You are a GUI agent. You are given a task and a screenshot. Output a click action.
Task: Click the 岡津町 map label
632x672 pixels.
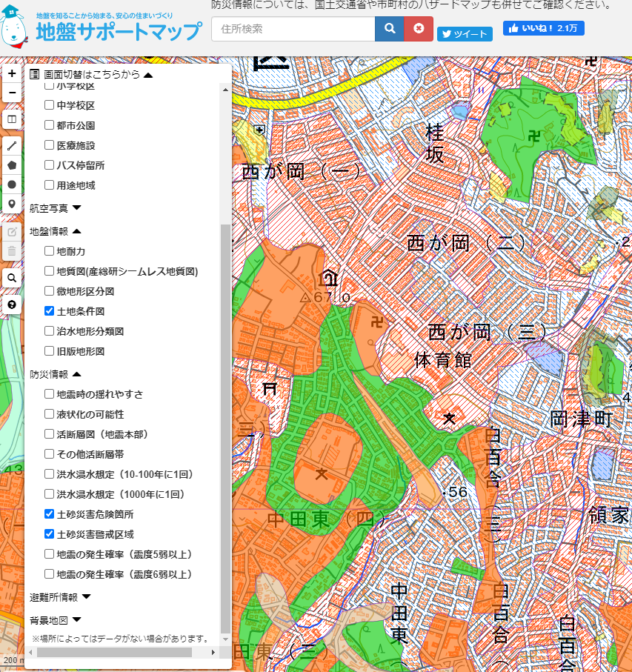(x=582, y=419)
